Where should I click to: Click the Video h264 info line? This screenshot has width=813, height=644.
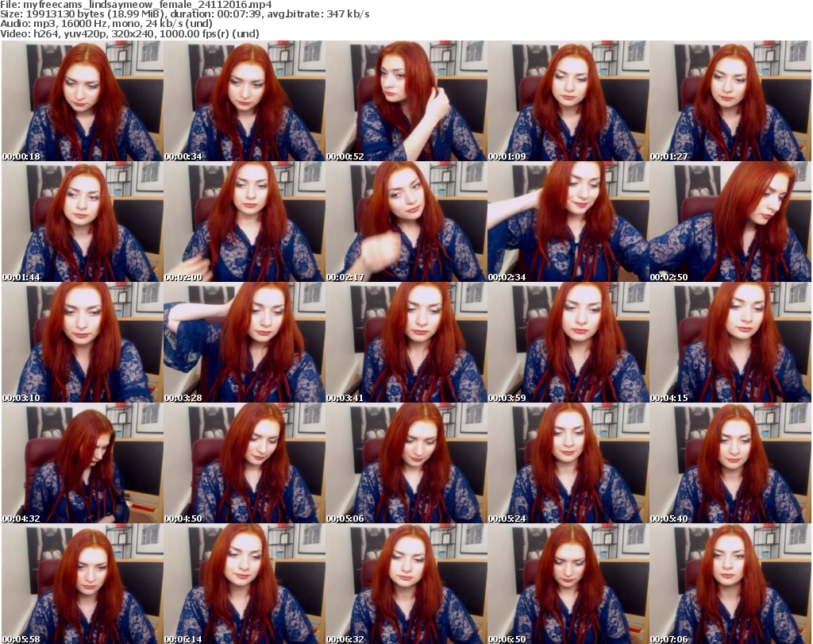129,33
